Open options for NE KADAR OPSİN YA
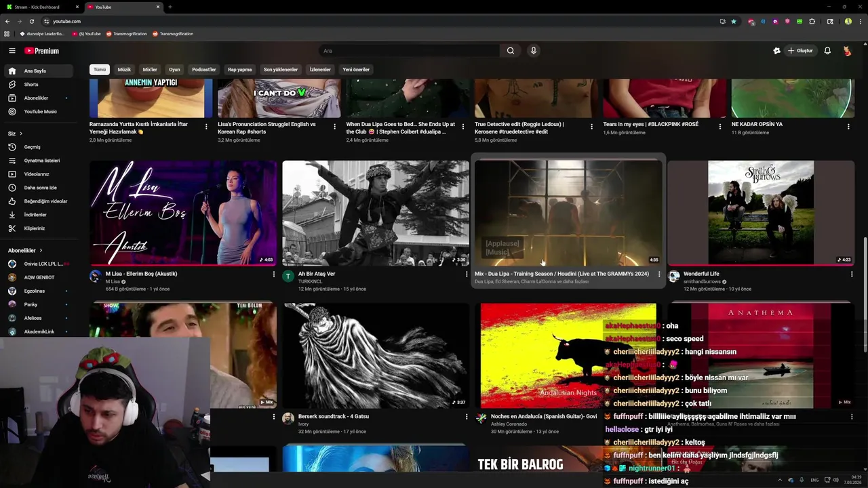Screen dimensions: 868x488 (848, 126)
